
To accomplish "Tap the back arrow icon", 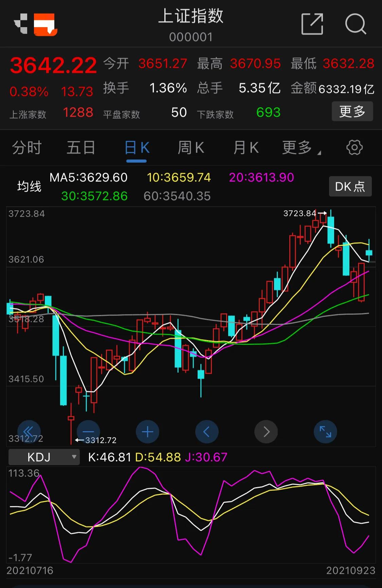I will click(20, 24).
